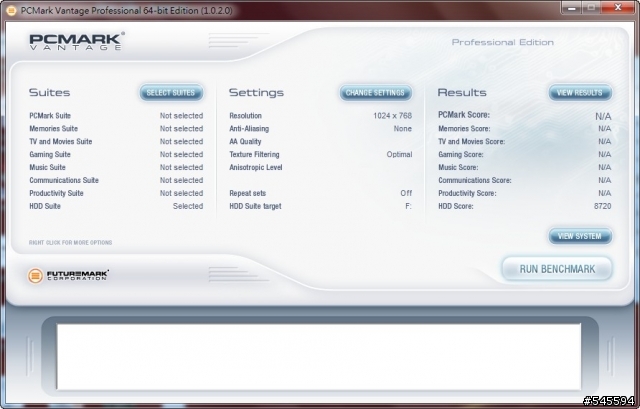This screenshot has width=640, height=409.
Task: Click the Anti-Aliasing 'None' value
Action: coord(403,129)
